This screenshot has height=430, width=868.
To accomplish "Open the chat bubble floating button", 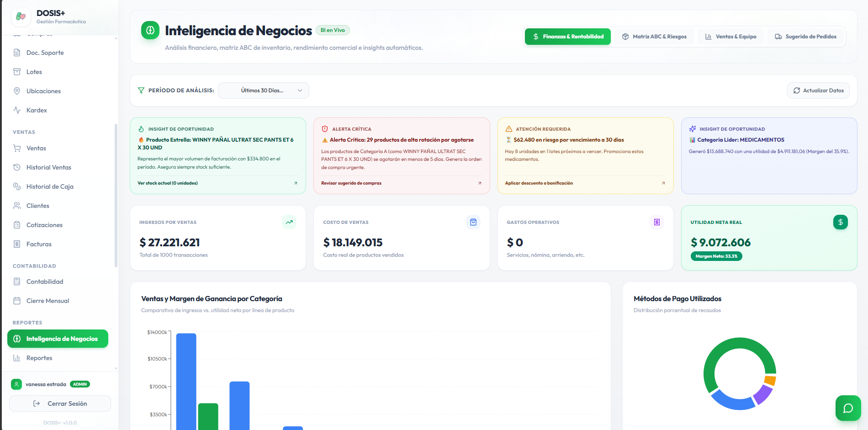I will pos(848,408).
